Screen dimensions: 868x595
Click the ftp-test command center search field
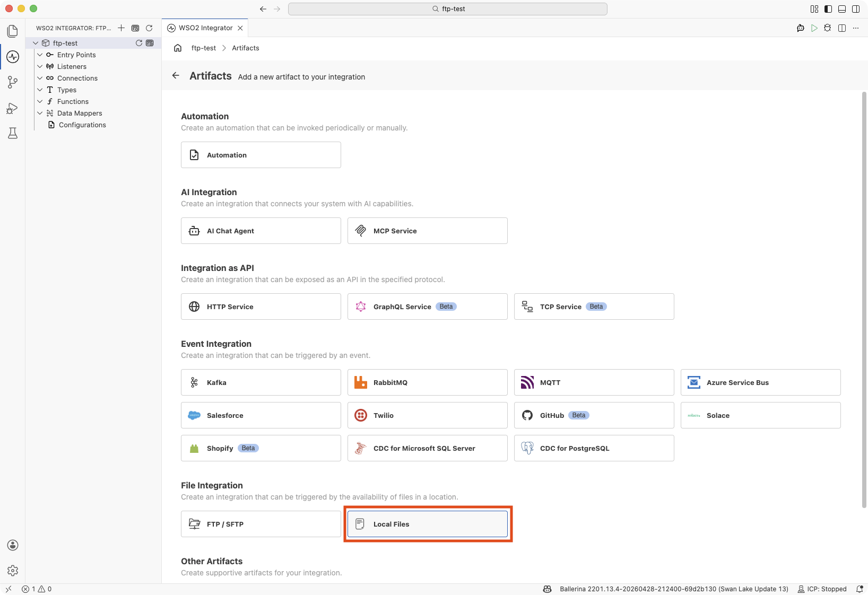[x=448, y=9]
